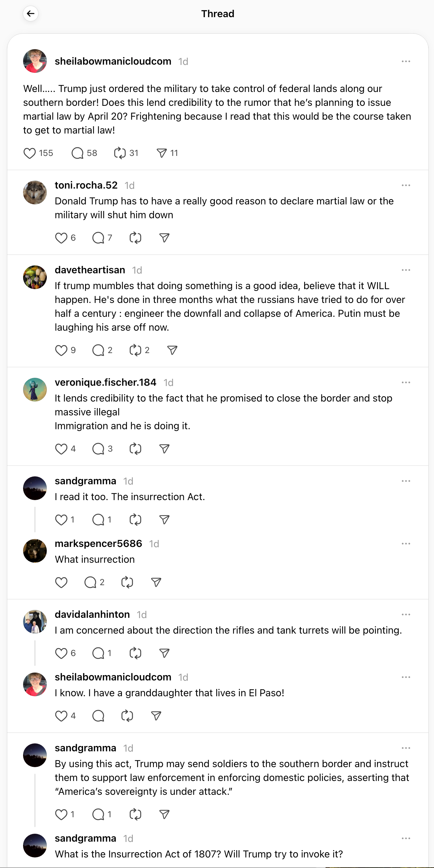
Task: Open davidalanhinton's profile via username
Action: pos(92,614)
